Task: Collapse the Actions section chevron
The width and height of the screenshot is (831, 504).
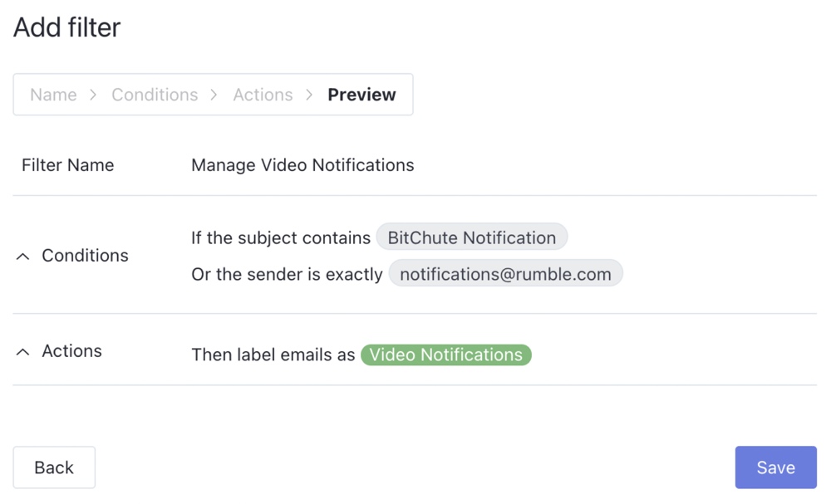Action: click(22, 352)
